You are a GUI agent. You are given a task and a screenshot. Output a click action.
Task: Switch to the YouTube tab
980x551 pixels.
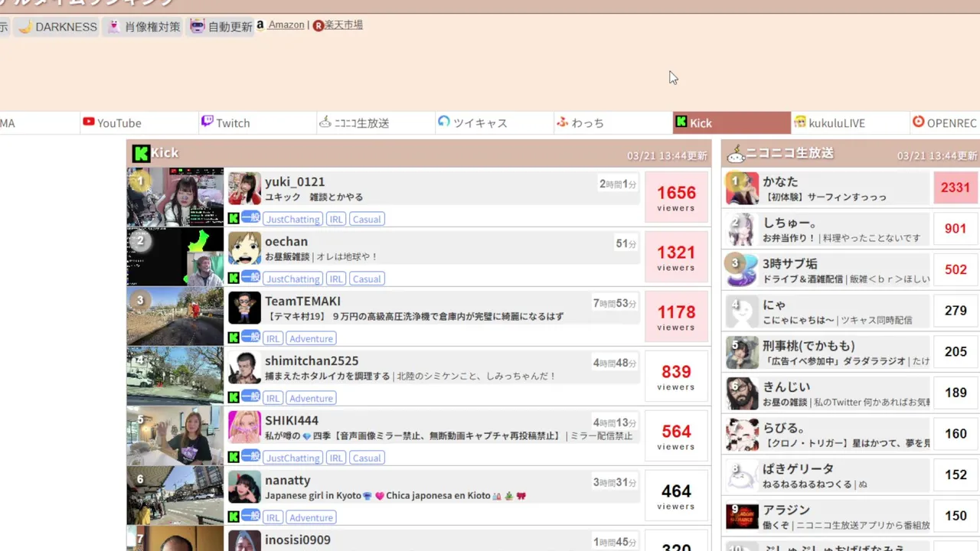click(x=139, y=123)
